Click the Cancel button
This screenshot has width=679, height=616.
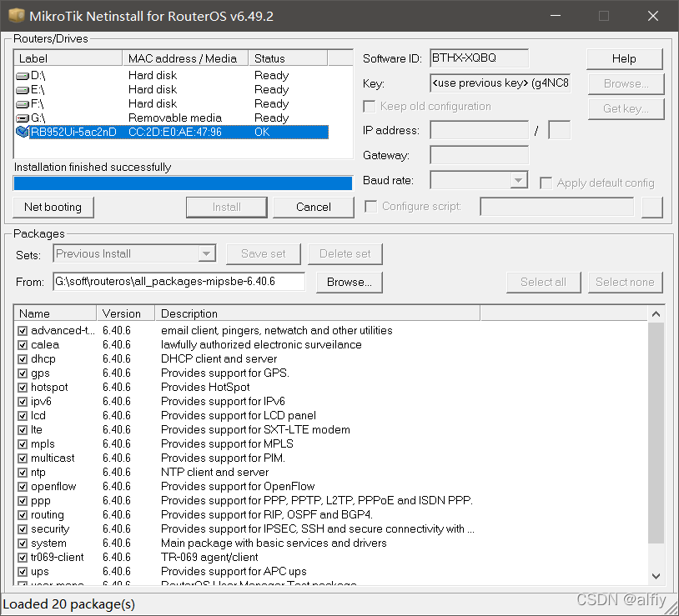pyautogui.click(x=314, y=208)
